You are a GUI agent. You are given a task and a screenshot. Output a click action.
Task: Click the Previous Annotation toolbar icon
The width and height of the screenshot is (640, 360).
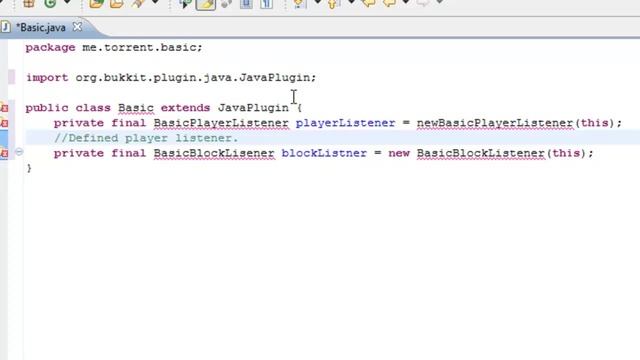pos(333,4)
